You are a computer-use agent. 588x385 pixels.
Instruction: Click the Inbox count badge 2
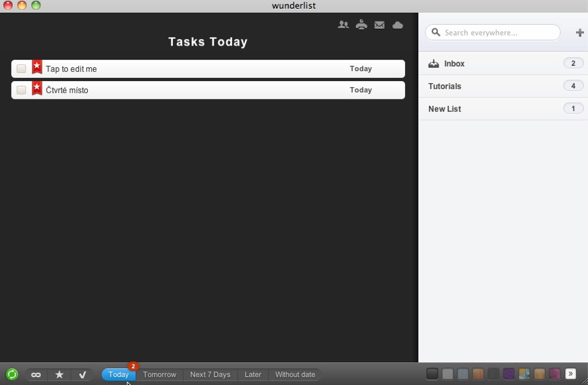click(573, 63)
